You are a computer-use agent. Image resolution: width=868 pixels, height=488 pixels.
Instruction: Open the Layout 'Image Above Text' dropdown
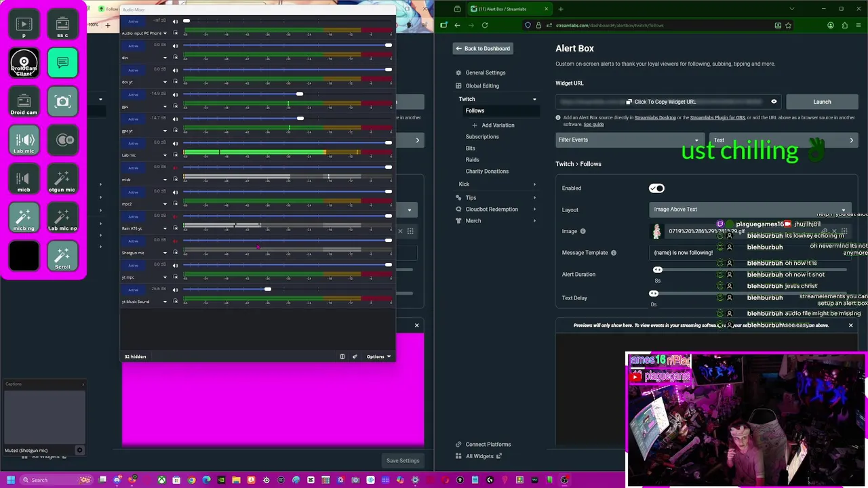(x=750, y=209)
